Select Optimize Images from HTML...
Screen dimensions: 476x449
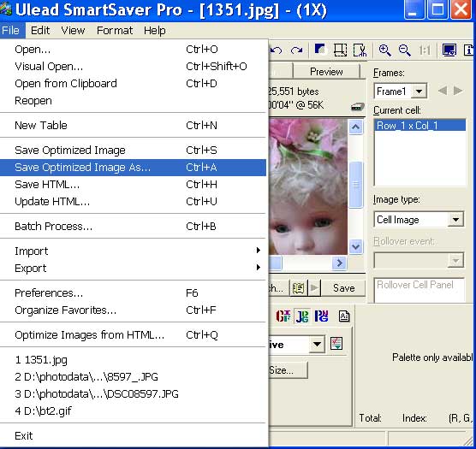[133, 334]
